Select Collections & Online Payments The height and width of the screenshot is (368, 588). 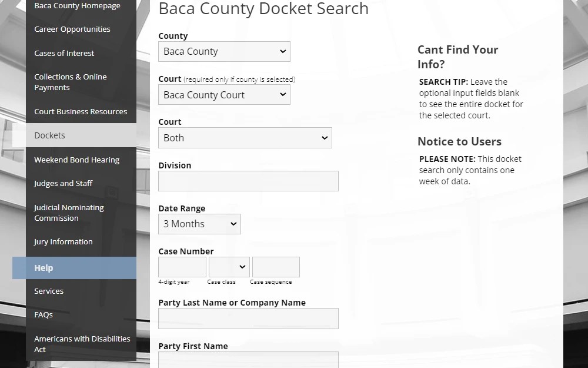click(71, 82)
